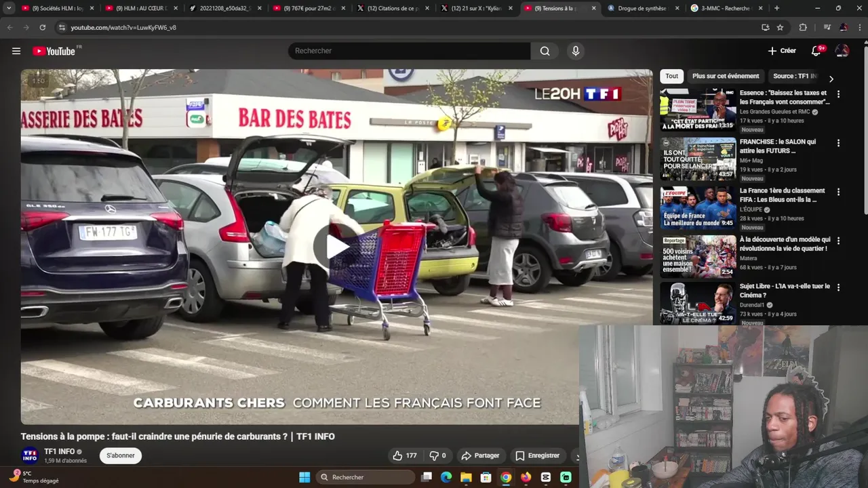
Task: Open Chrome extensions puzzle icon
Action: pyautogui.click(x=803, y=27)
